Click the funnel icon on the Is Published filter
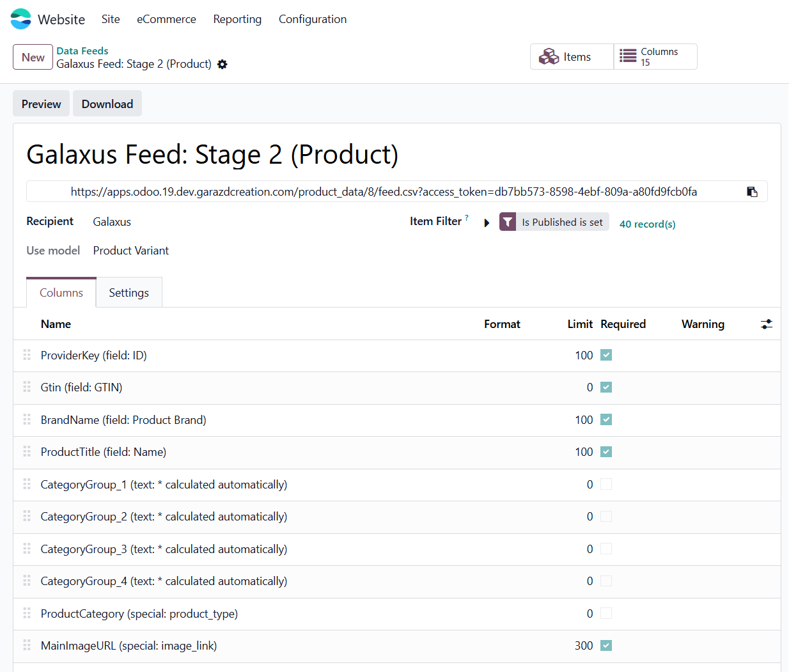This screenshot has width=789, height=672. [x=508, y=222]
